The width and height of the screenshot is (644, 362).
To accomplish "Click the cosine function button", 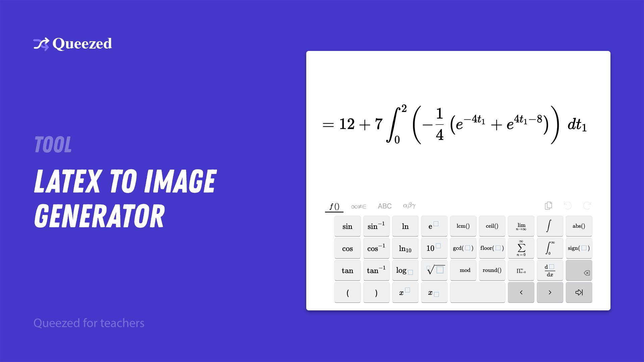I will pos(346,248).
